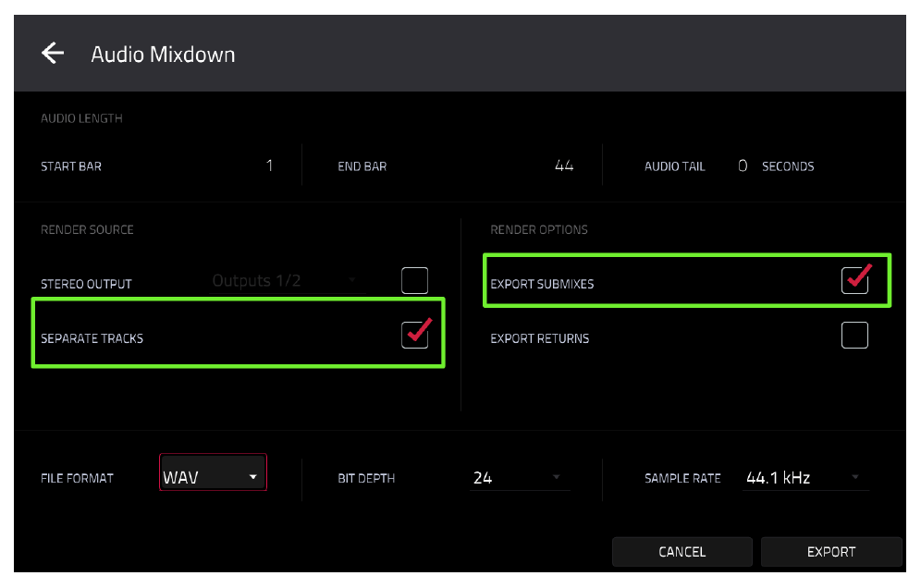Open the File Format WAV dropdown
This screenshot has width=921, height=588.
[x=213, y=472]
